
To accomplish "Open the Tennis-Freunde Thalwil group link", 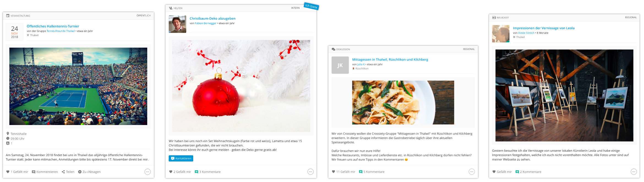I will pyautogui.click(x=61, y=31).
